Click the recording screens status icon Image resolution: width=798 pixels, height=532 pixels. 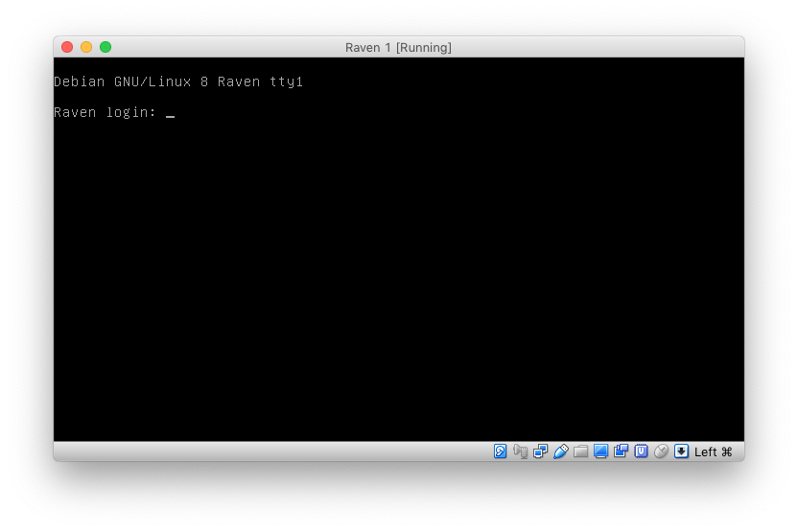[x=621, y=451]
